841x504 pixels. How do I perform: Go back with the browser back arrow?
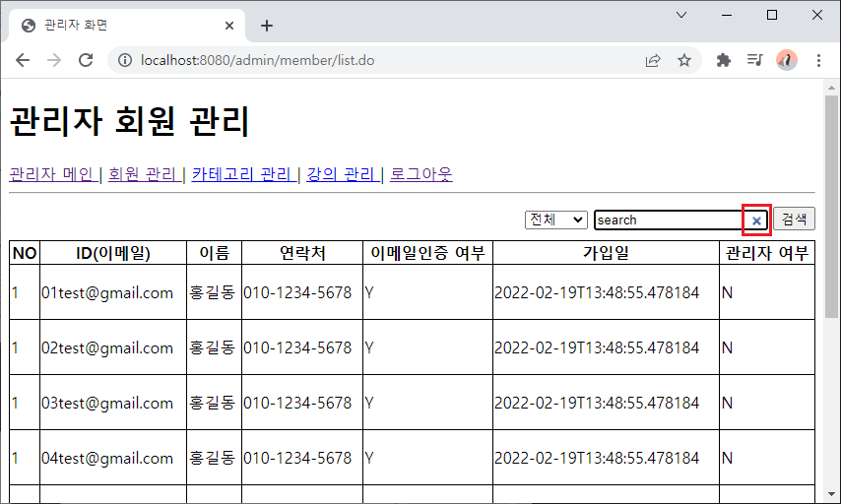coord(23,60)
